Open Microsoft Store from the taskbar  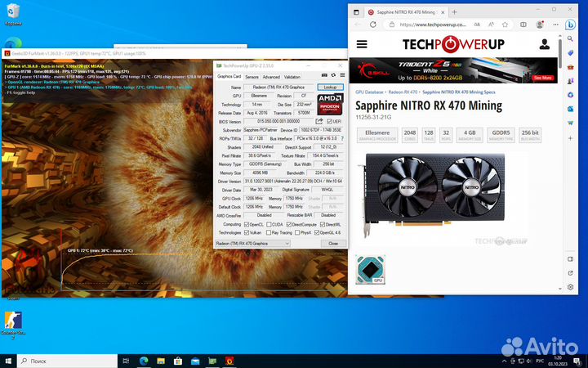click(x=178, y=361)
